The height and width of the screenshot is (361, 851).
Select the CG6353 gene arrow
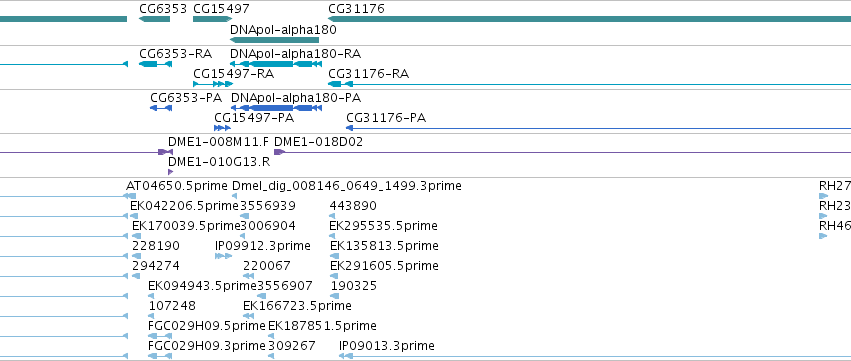click(155, 20)
